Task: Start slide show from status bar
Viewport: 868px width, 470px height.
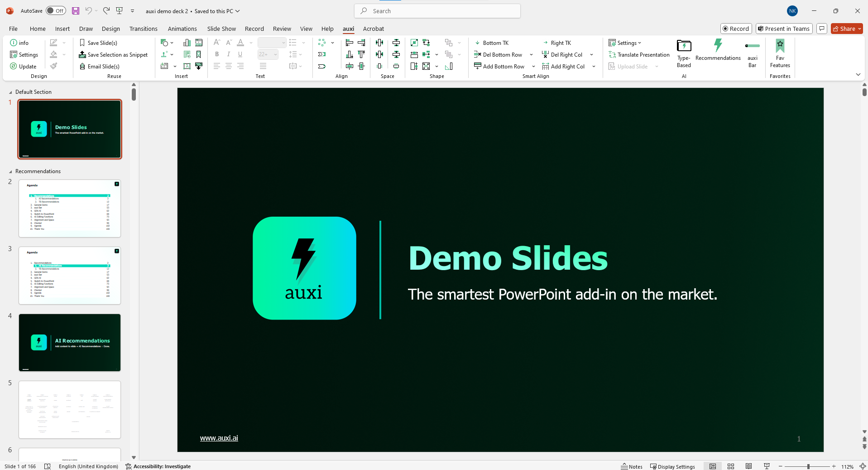Action: pyautogui.click(x=767, y=466)
